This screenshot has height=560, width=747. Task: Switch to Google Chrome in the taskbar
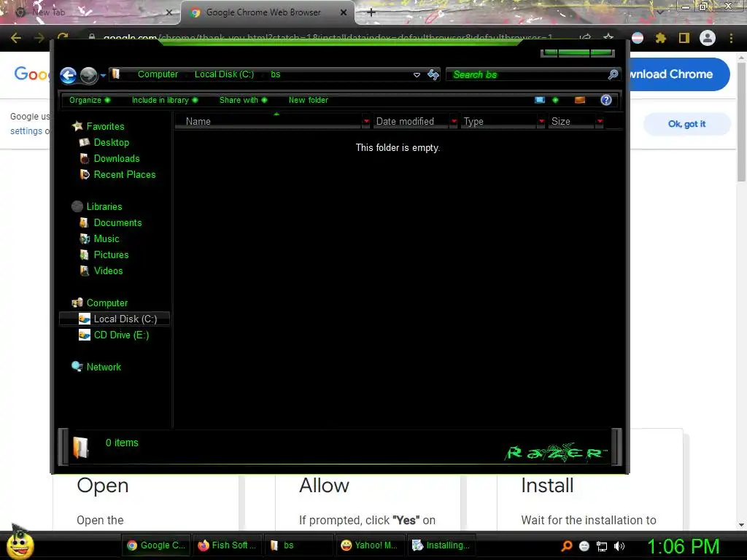(x=156, y=545)
